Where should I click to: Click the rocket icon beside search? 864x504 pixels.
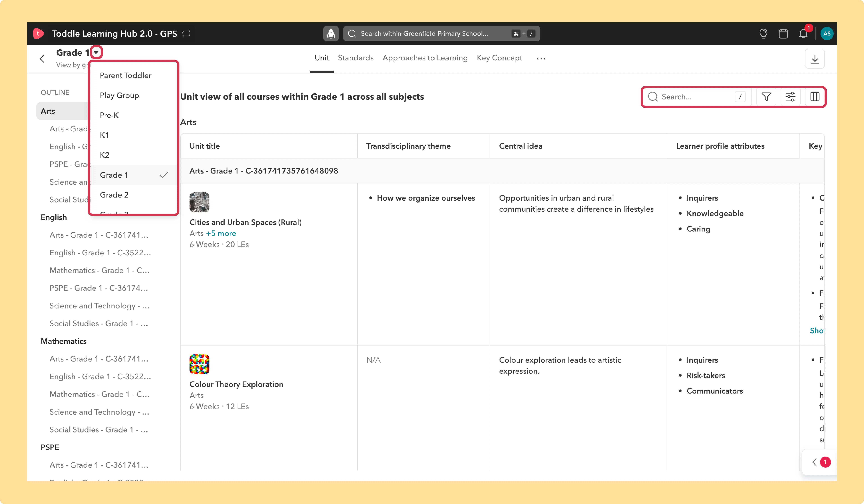331,34
